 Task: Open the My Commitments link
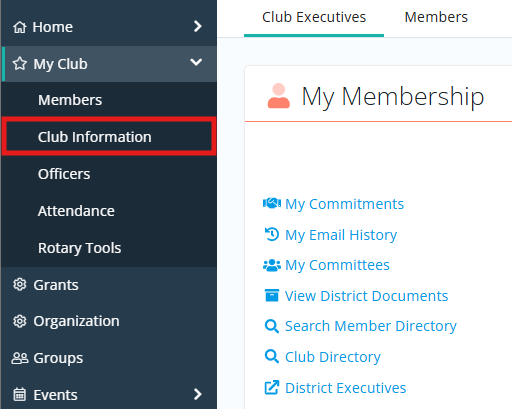344,204
